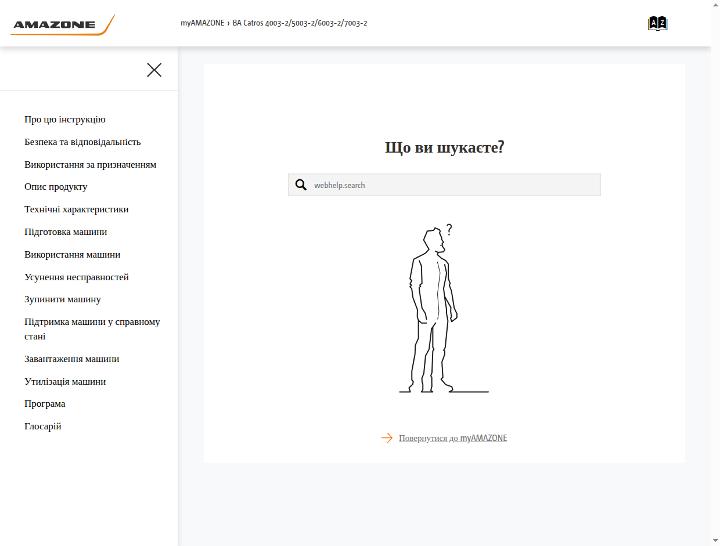
Task: Open the A-Z glossary book icon
Action: point(657,23)
